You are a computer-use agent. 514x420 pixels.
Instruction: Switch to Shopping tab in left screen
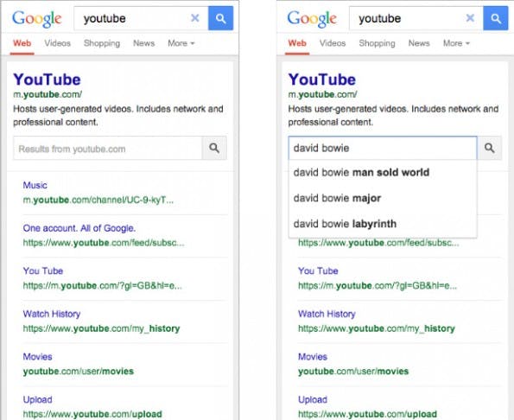102,43
